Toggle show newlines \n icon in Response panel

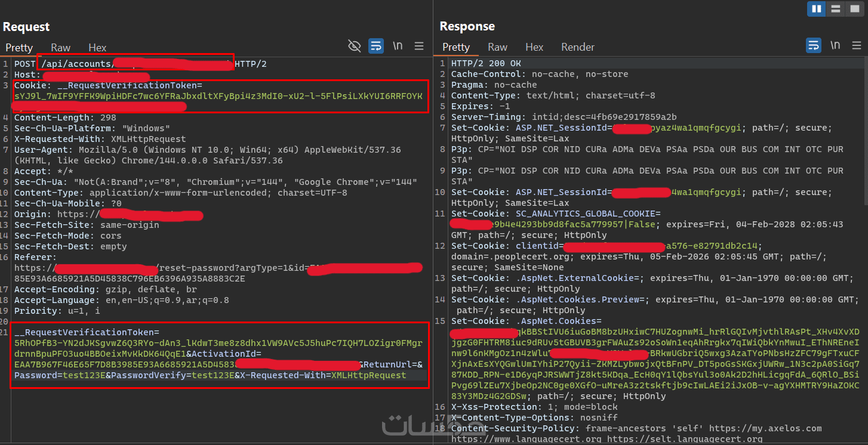click(835, 46)
